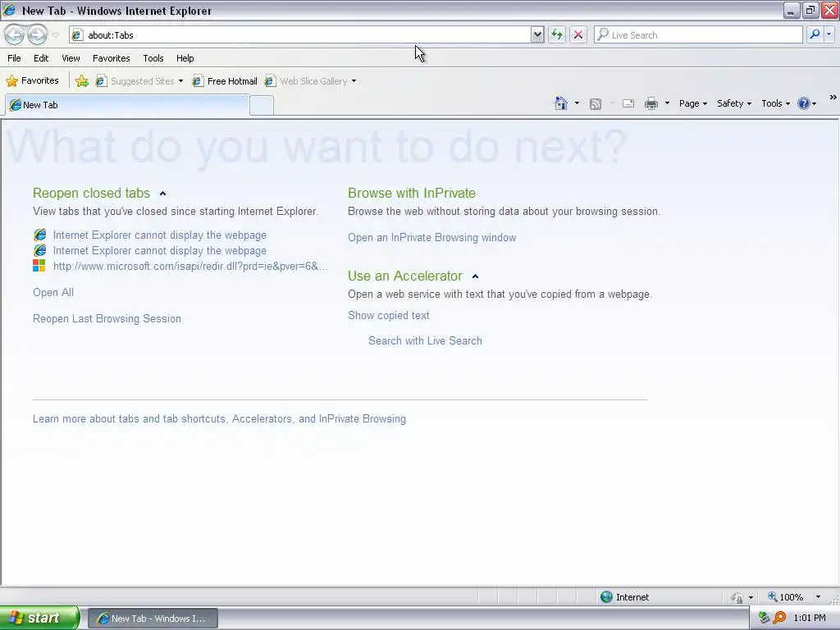Click the Safely Remove Hardware tray icon
840x630 pixels.
click(765, 619)
